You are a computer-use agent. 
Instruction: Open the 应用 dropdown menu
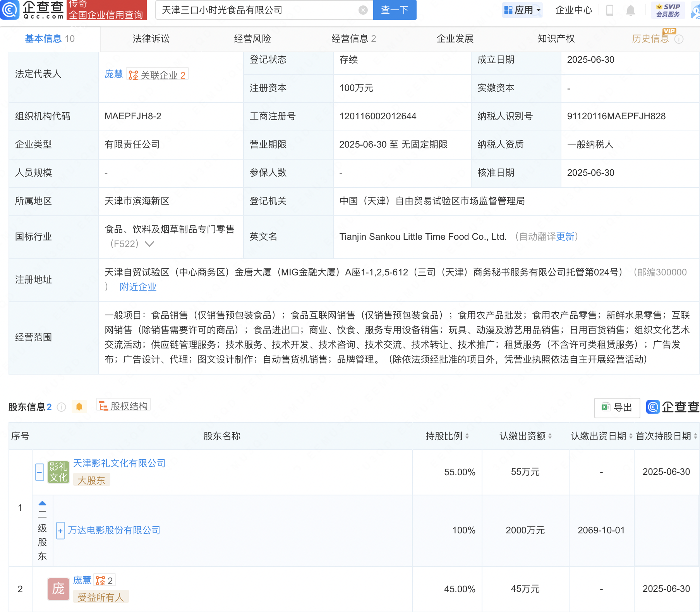(522, 10)
